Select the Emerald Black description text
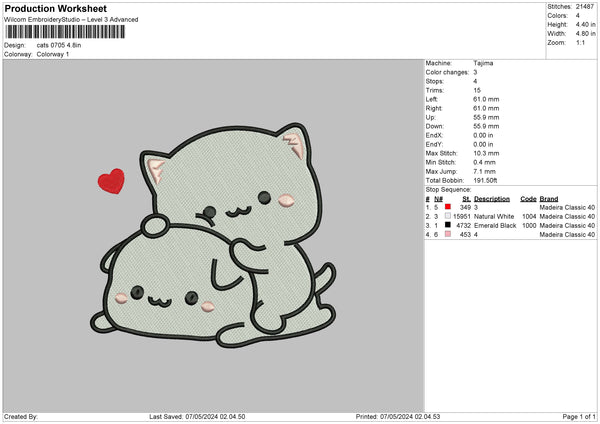The height and width of the screenshot is (424, 600). [496, 225]
